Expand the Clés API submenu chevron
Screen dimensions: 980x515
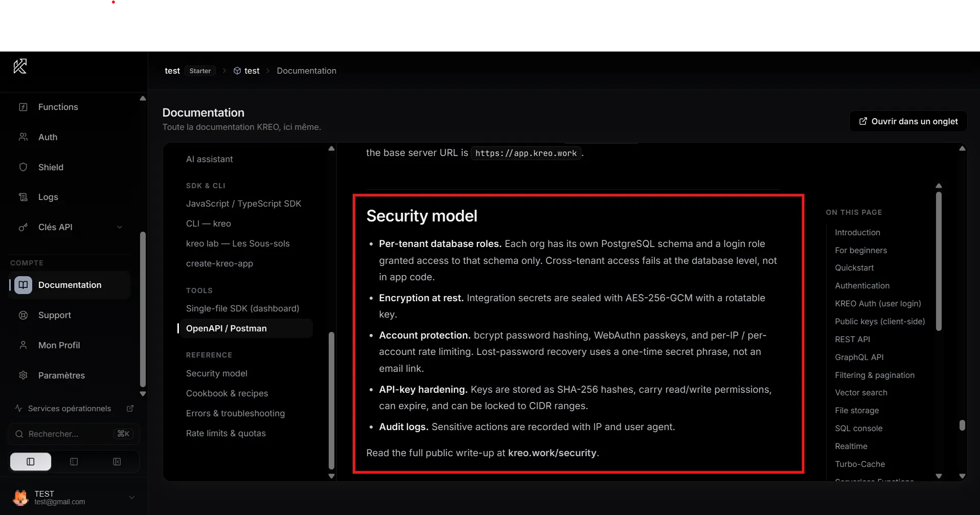coord(120,227)
